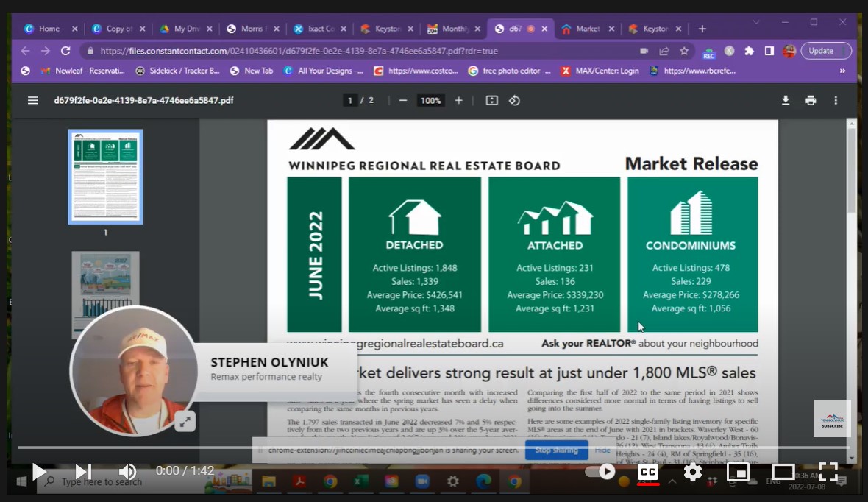This screenshot has width=868, height=502.
Task: Close the d67 PDF tab
Action: point(544,29)
